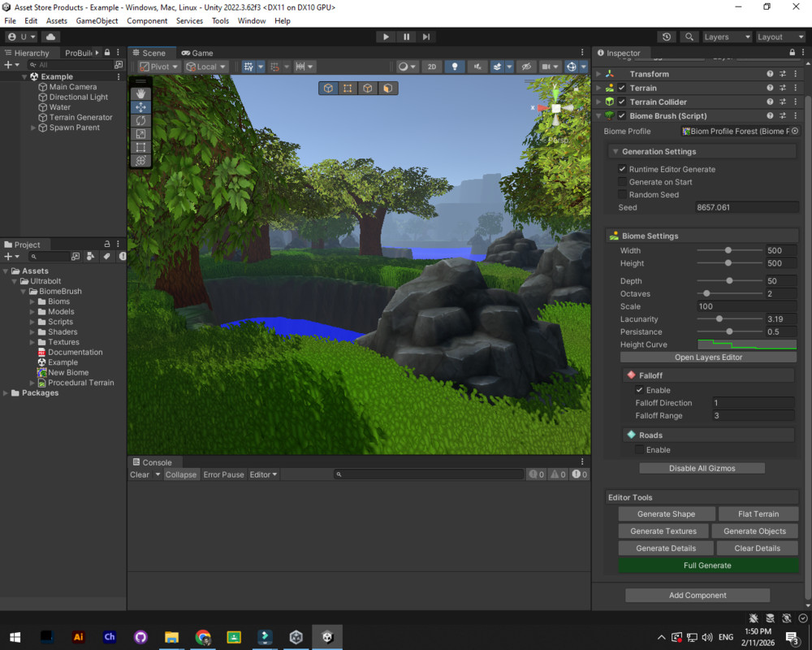
Task: Switch to the Game tab
Action: (x=197, y=53)
